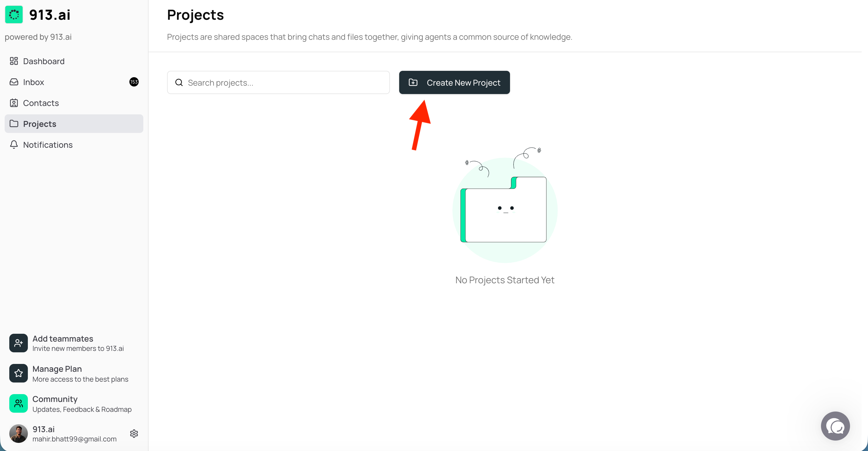Open the chat support bubble
868x451 pixels.
[x=835, y=426]
